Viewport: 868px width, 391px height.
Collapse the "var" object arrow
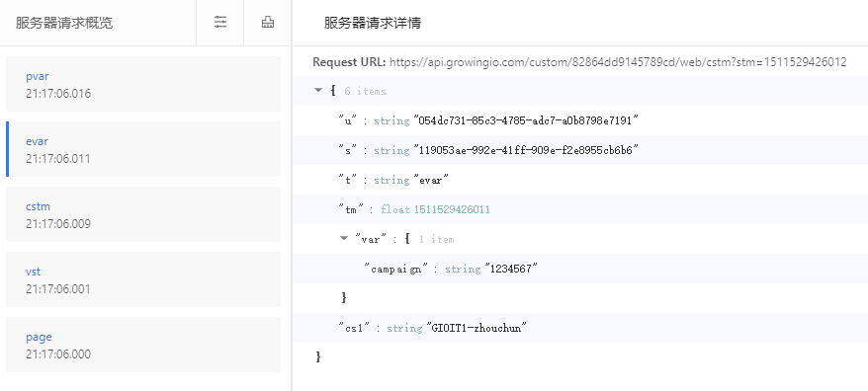tap(344, 238)
